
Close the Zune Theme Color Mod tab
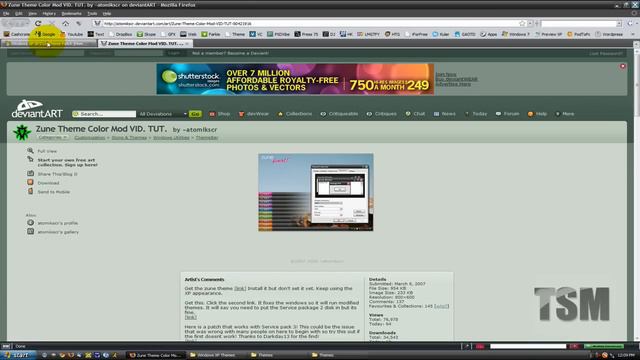(x=187, y=43)
